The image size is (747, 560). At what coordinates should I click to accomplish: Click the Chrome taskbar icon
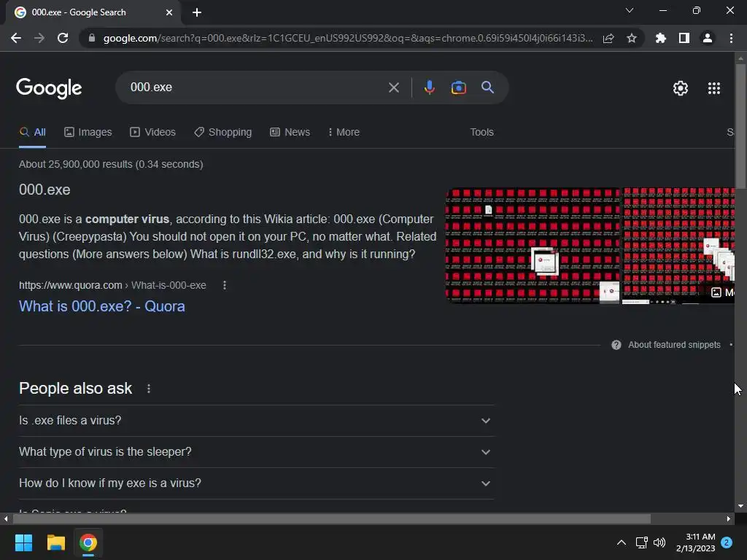coord(88,542)
